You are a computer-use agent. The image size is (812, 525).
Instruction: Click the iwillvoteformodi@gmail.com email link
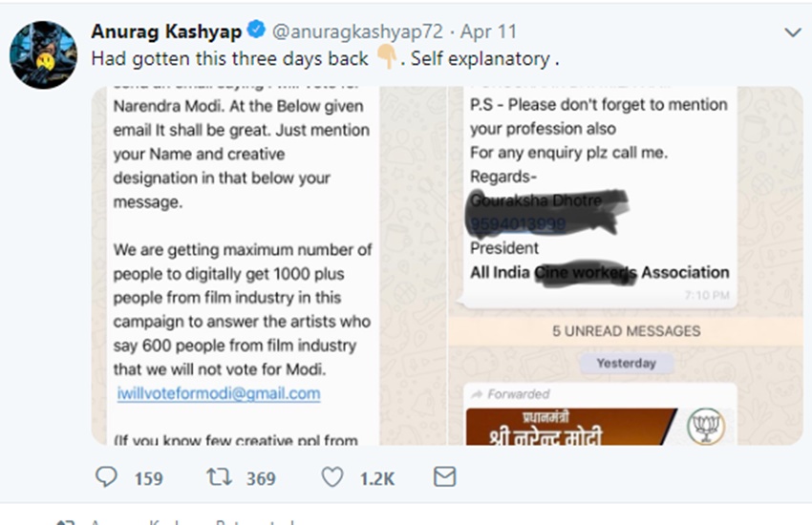pos(219,393)
